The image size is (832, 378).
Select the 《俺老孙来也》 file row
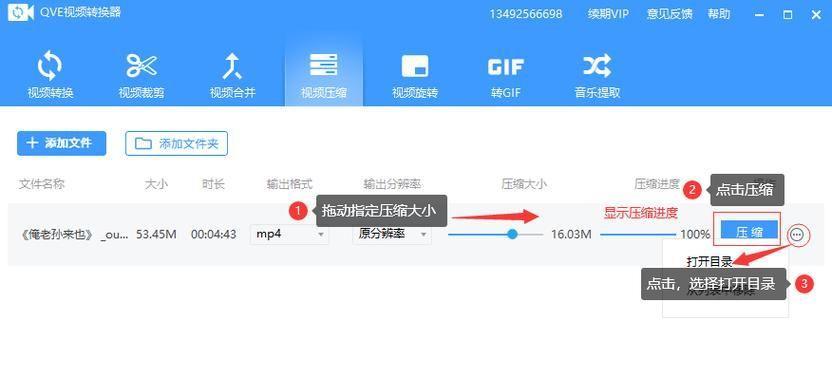[x=416, y=234]
